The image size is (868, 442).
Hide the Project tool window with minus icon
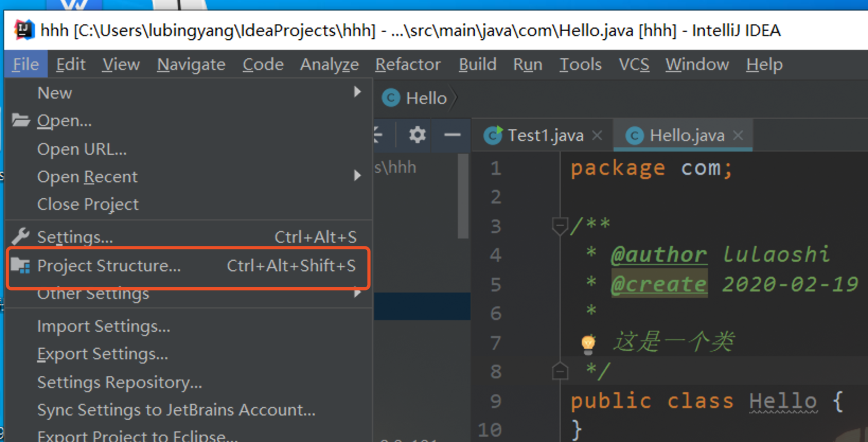pyautogui.click(x=452, y=135)
